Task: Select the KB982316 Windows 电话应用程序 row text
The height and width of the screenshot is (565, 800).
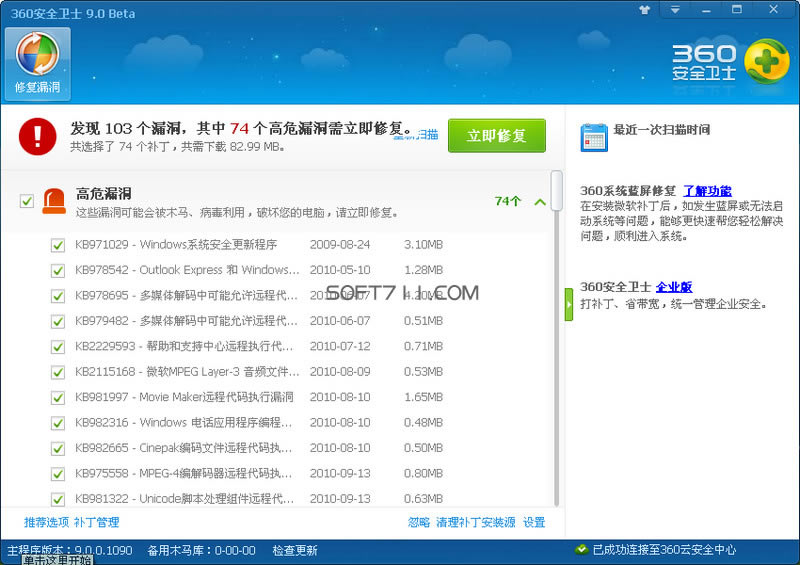Action: [x=184, y=423]
